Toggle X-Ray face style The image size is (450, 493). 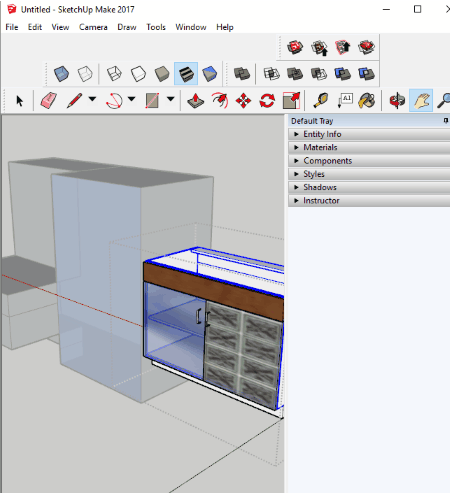pos(61,74)
